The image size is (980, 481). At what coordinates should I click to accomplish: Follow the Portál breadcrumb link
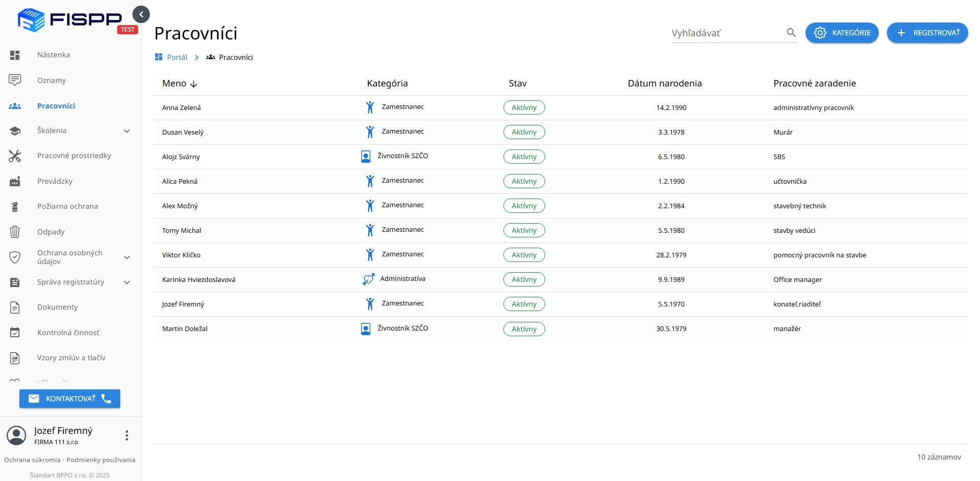point(177,57)
